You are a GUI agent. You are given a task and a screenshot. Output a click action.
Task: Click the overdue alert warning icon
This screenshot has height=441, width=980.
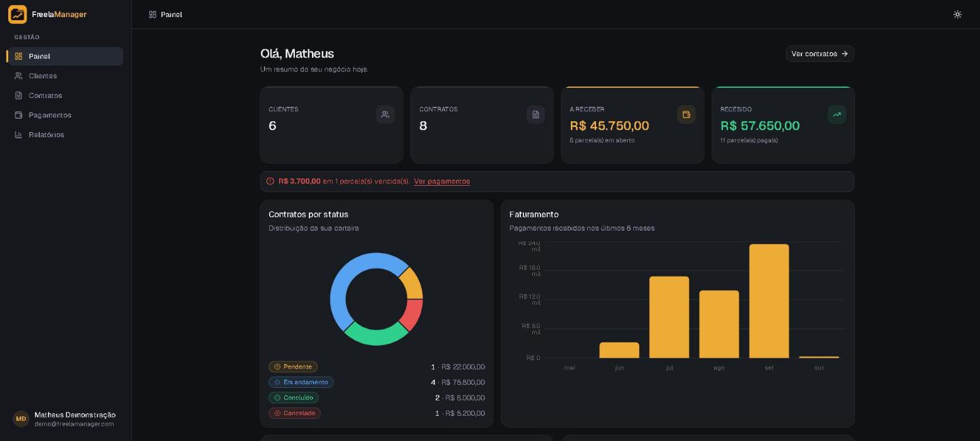pyautogui.click(x=270, y=181)
